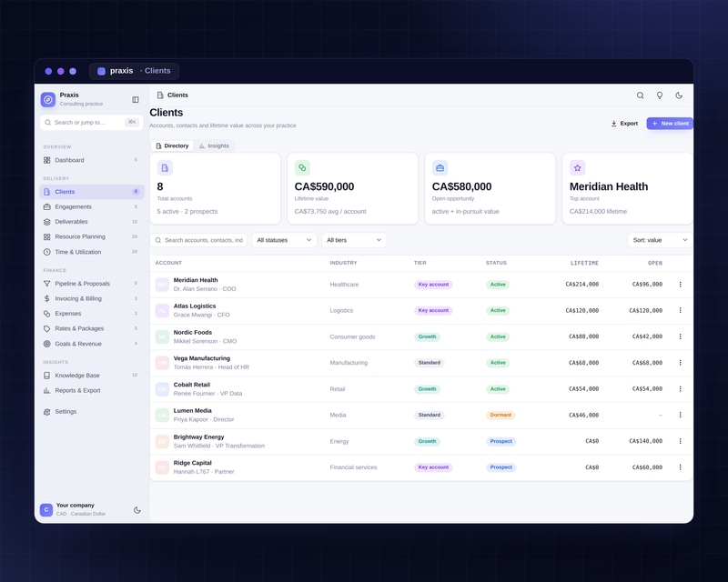Toggle dark mode via header moon icon

coord(679,95)
